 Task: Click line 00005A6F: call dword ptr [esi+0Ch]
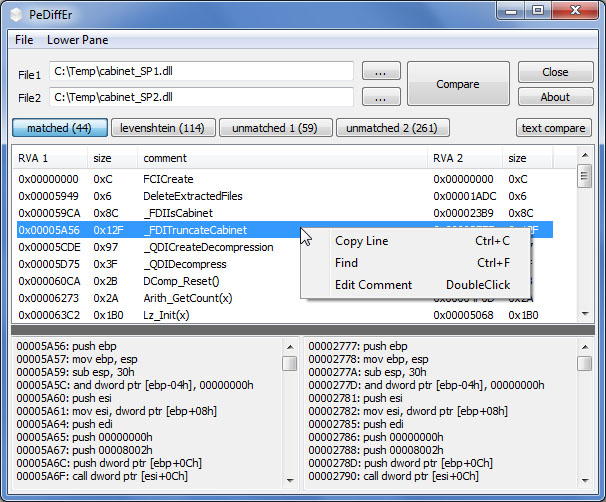[x=102, y=476]
